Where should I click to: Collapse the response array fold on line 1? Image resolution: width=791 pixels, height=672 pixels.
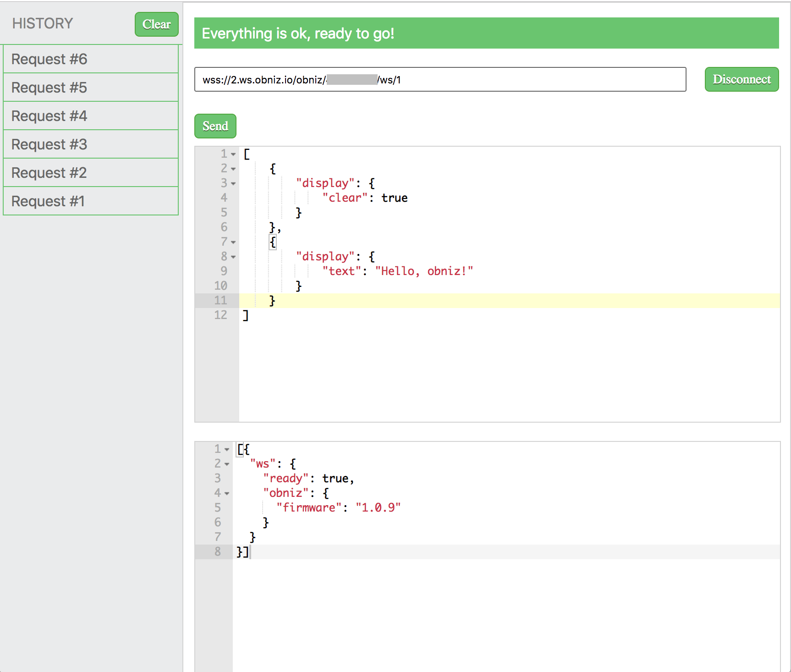click(227, 449)
